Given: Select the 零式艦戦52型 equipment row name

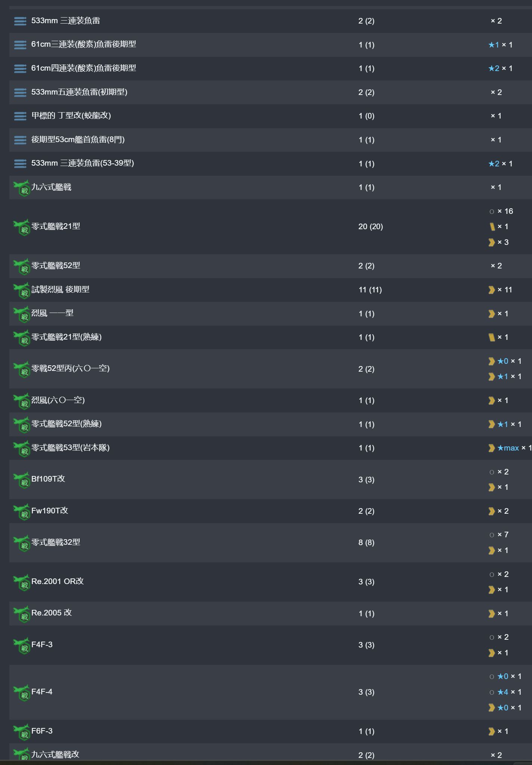Looking at the screenshot, I should pos(56,265).
